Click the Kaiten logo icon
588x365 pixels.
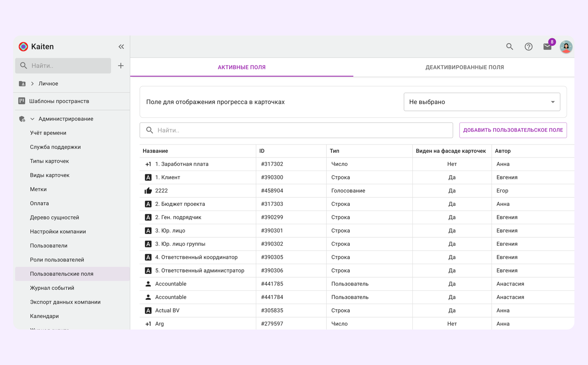24,47
